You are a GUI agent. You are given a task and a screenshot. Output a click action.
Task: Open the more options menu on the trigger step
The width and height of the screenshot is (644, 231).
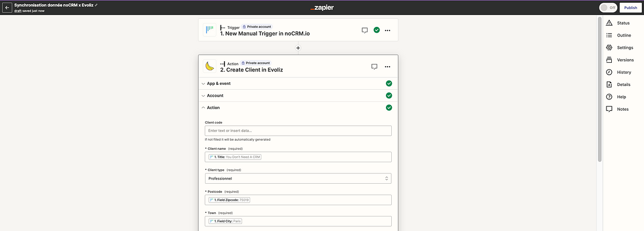coord(388,30)
